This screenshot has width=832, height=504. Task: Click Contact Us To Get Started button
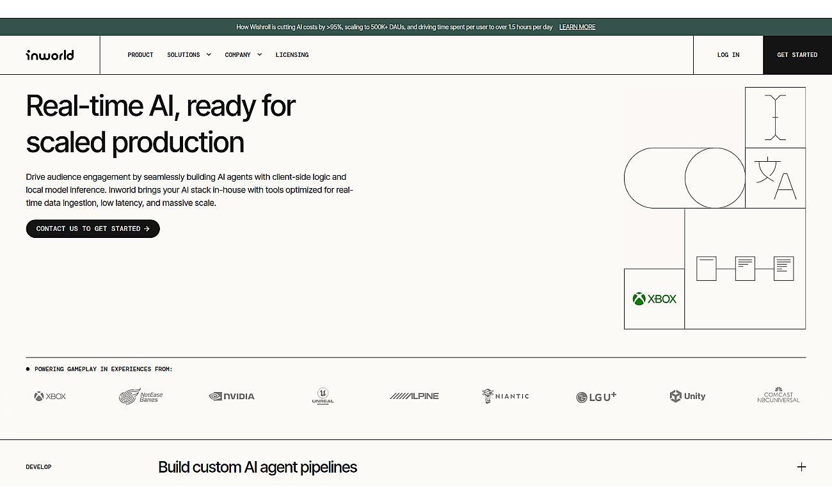pos(93,228)
